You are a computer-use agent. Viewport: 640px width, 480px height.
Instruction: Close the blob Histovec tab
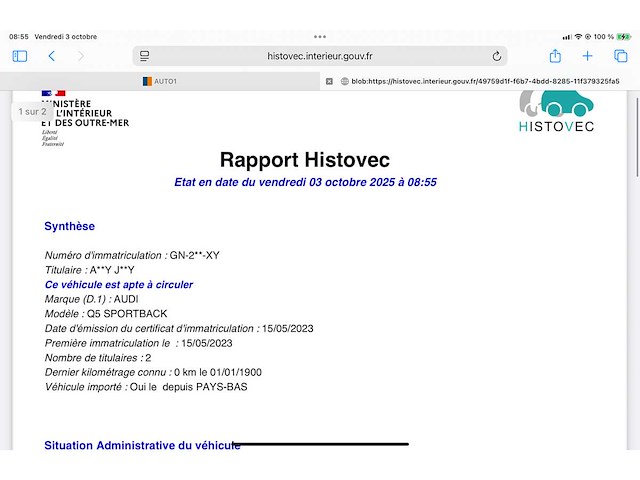pyautogui.click(x=329, y=81)
